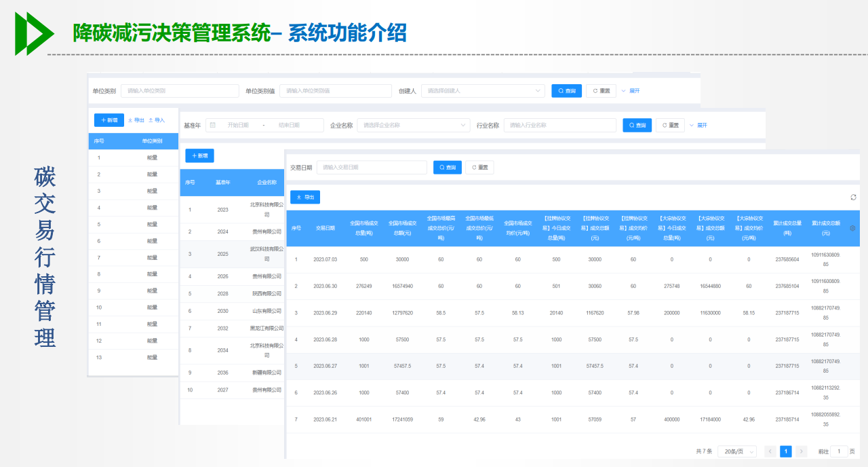
Task: Select page 1 in the pagination
Action: click(x=786, y=451)
